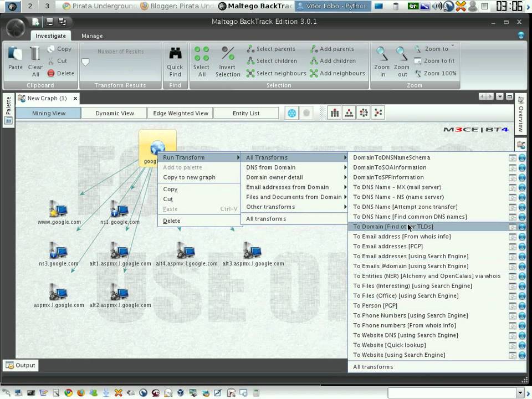Select block layout icon
Viewport: 532px width, 399px height.
(x=335, y=113)
